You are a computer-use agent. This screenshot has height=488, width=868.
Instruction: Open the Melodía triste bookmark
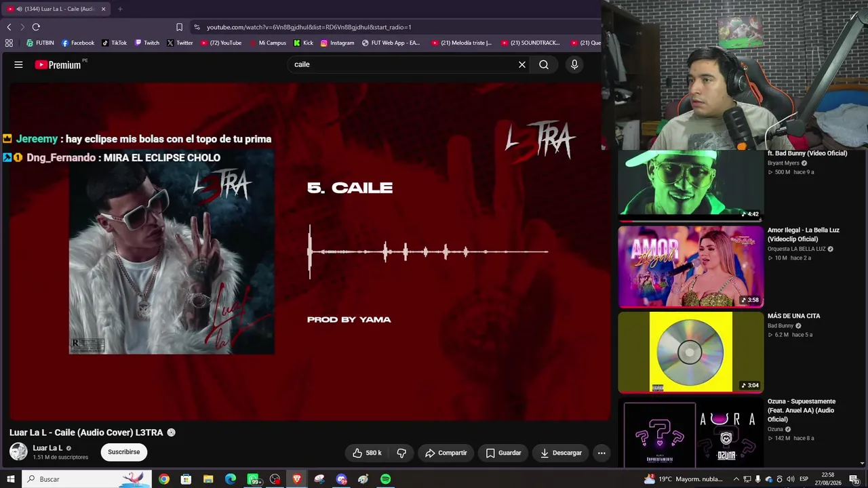[462, 43]
